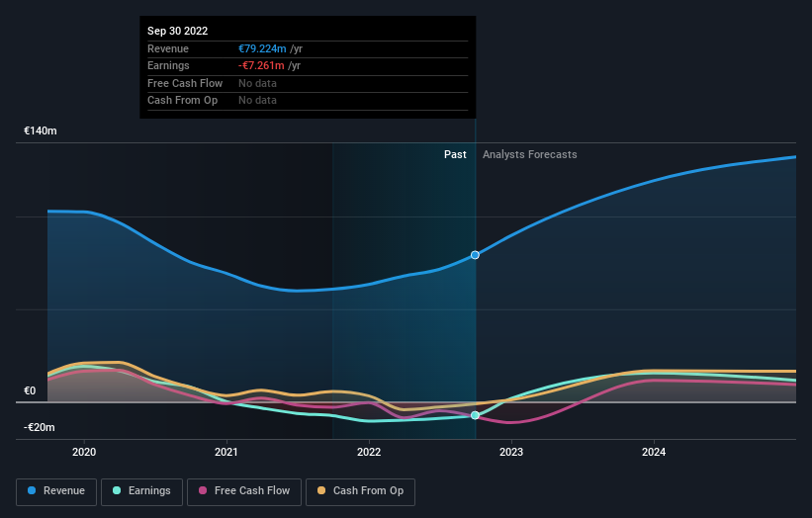Click the Earnings data point marker
This screenshot has height=518, width=812.
475,415
